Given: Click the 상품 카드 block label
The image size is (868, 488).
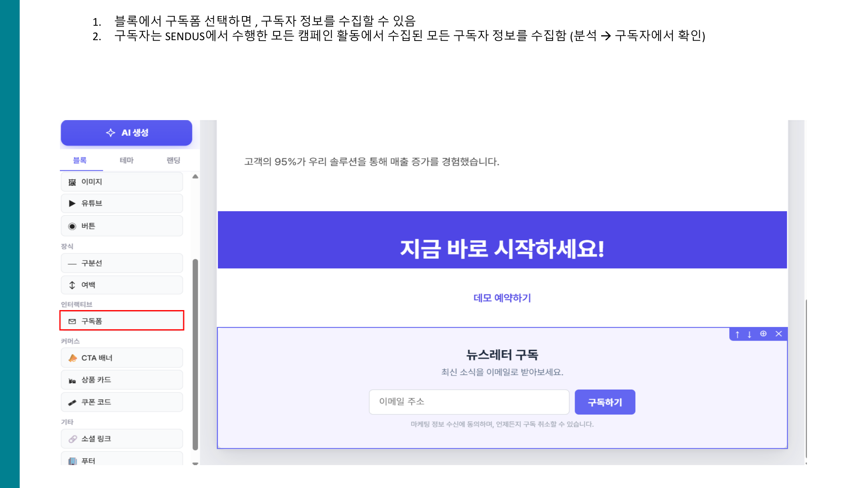Looking at the screenshot, I should (x=96, y=380).
